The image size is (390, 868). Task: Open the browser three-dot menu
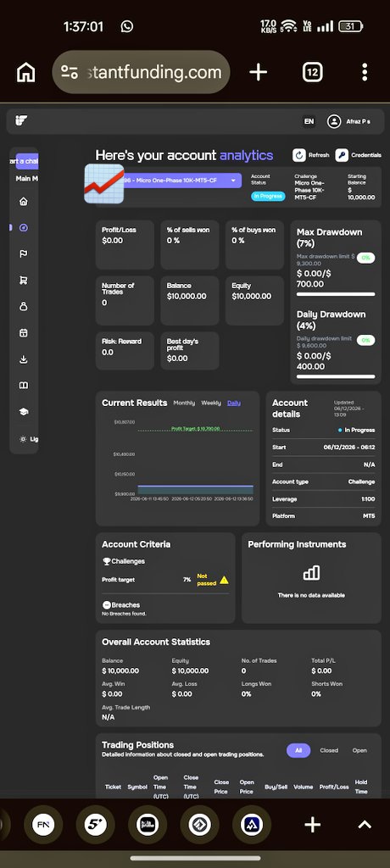click(x=364, y=72)
